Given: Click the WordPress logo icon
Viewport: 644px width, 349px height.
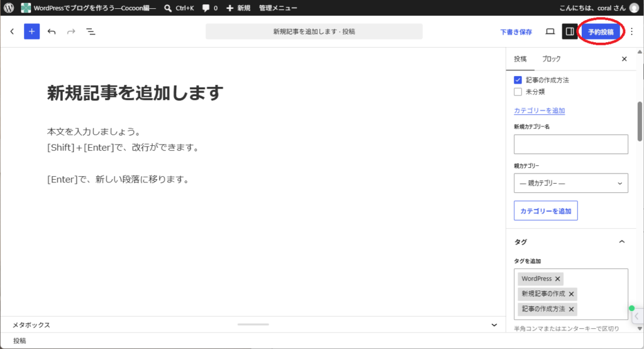Looking at the screenshot, I should pyautogui.click(x=9, y=8).
